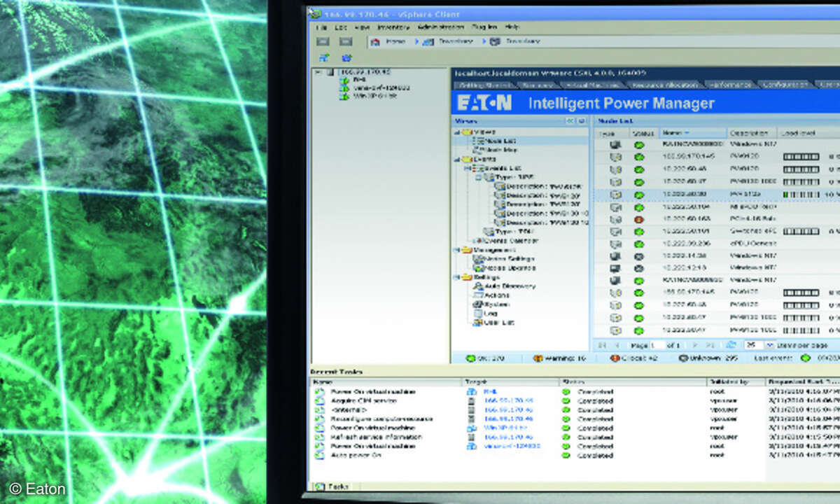The width and height of the screenshot is (840, 504).
Task: Open the items per page dropdown
Action: pos(770,345)
